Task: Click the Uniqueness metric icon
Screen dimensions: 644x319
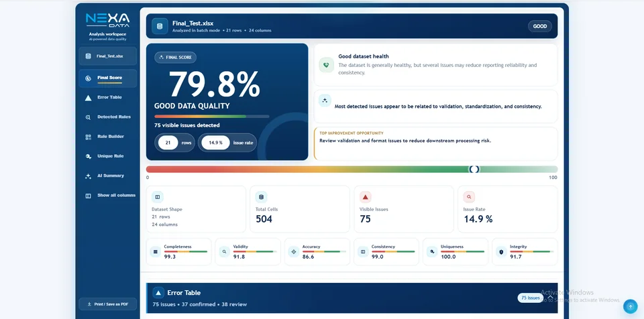Action: pos(431,252)
